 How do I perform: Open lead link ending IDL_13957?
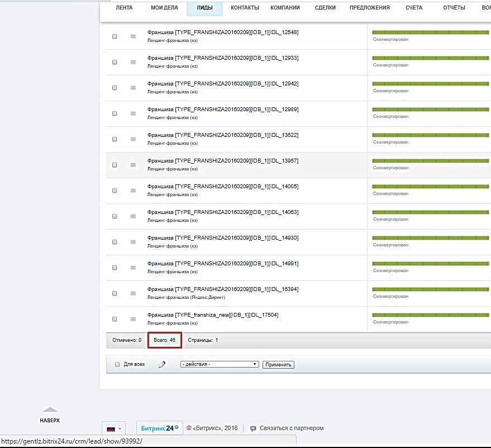click(x=223, y=161)
